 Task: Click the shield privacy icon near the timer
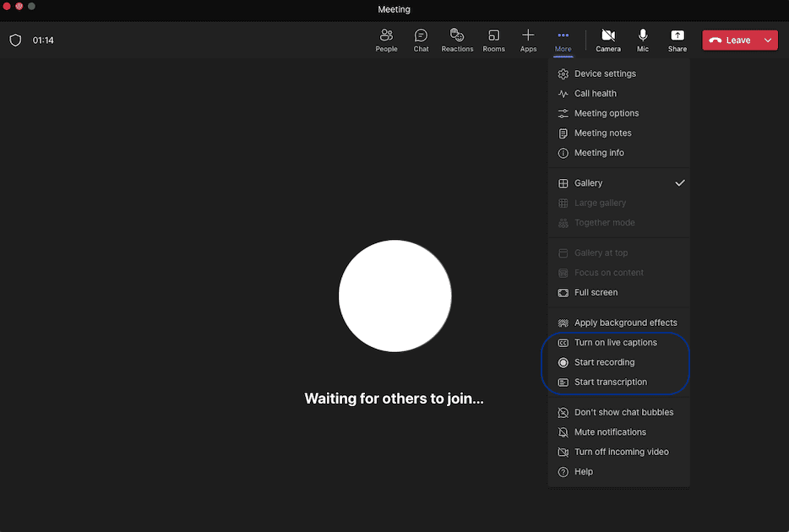tap(14, 40)
